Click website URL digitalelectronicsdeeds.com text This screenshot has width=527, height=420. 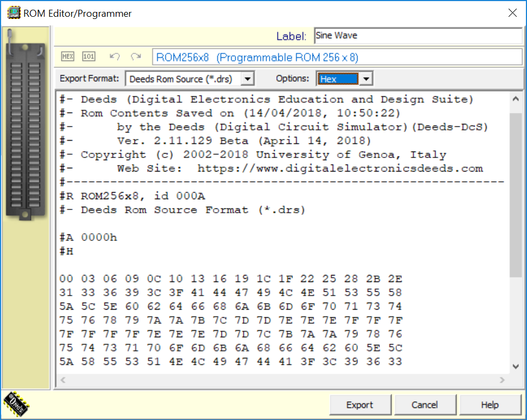click(340, 168)
